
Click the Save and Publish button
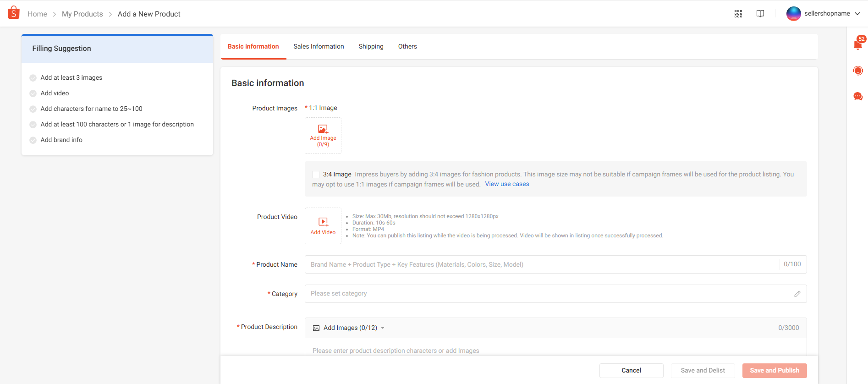click(775, 370)
